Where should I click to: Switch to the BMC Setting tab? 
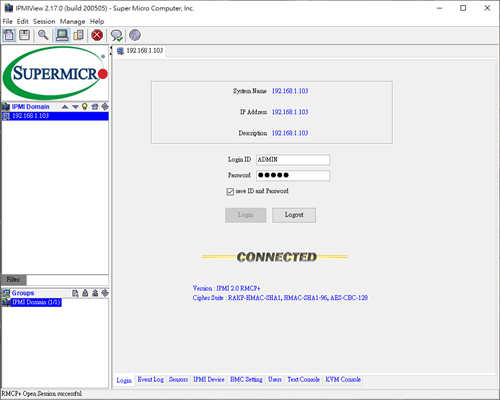pos(246,379)
